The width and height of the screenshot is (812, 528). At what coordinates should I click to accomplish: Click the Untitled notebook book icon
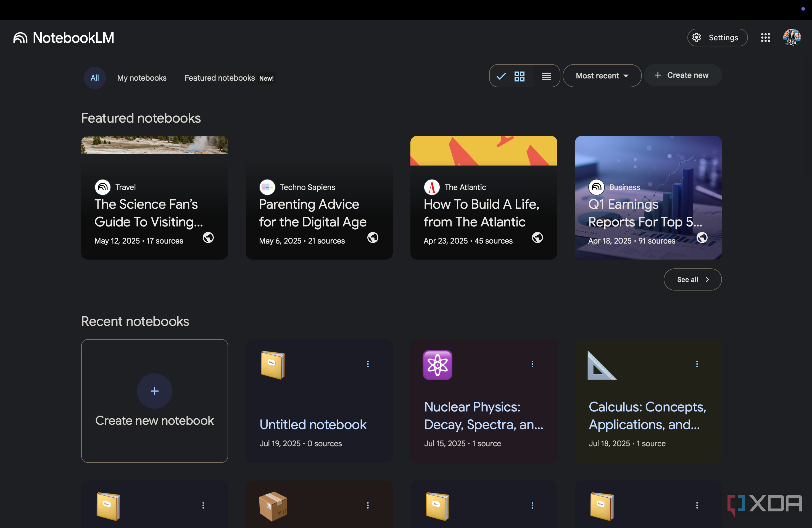coord(273,365)
